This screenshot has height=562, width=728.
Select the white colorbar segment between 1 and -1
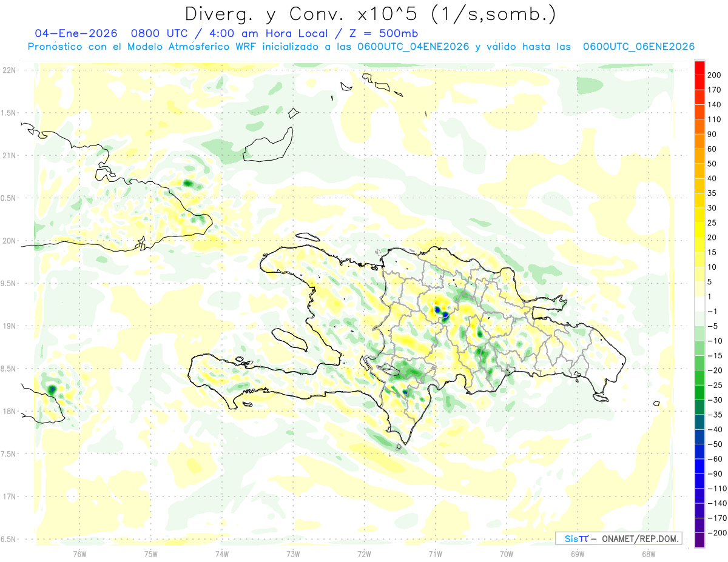[700, 304]
